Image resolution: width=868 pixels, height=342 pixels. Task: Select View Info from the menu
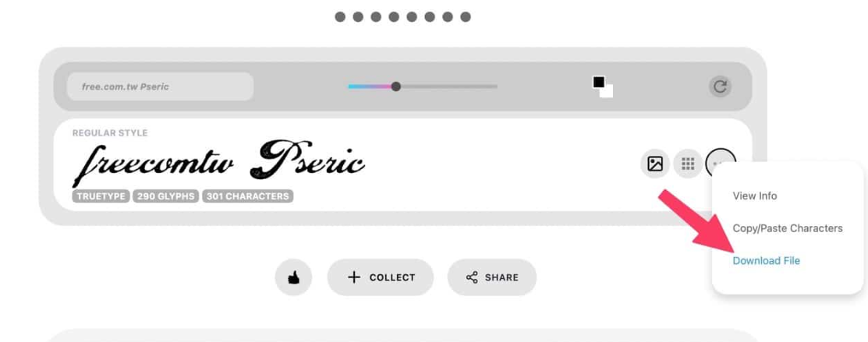pos(754,196)
